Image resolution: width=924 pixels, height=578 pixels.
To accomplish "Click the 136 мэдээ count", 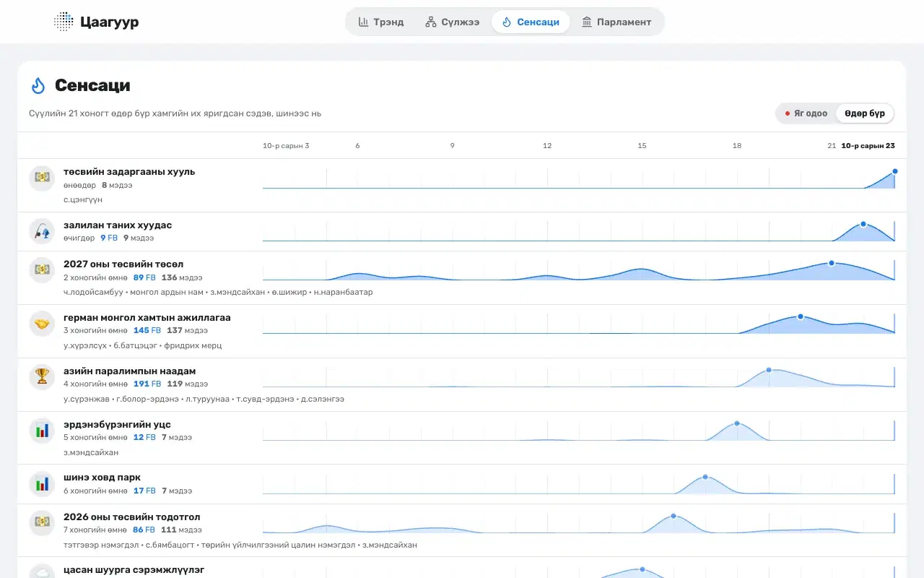I will click(x=182, y=277).
